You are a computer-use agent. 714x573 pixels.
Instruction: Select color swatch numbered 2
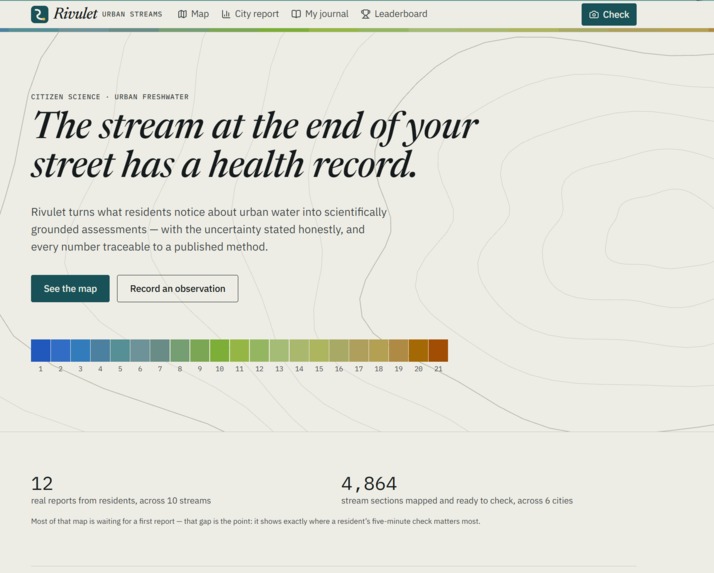(x=61, y=350)
